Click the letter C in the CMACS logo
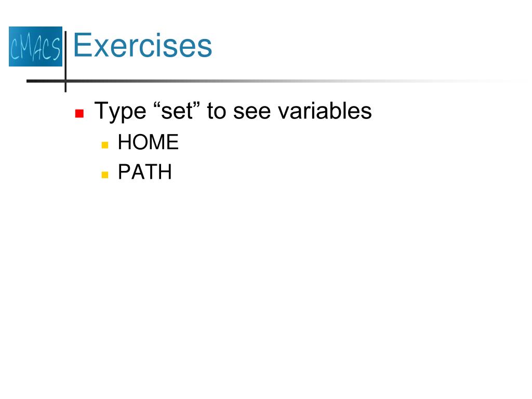The image size is (532, 399). pyautogui.click(x=15, y=47)
